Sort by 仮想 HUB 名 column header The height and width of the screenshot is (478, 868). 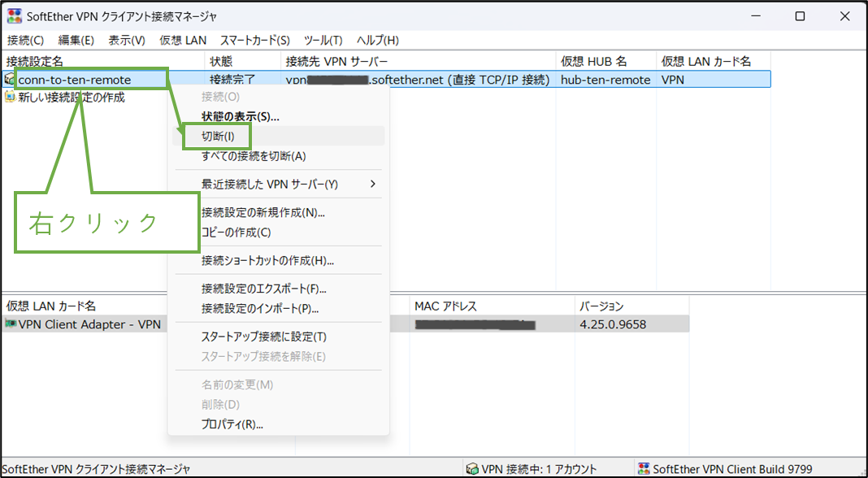click(606, 61)
